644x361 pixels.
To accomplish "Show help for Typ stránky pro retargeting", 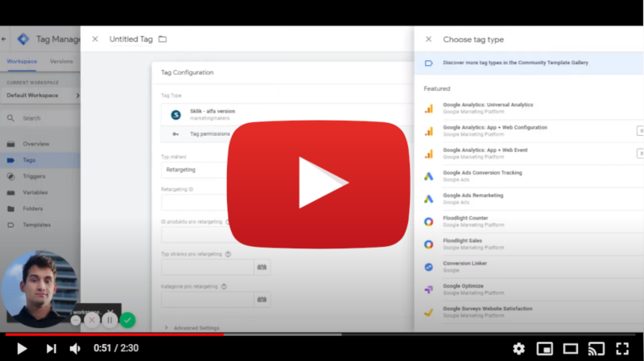I will pos(228,254).
